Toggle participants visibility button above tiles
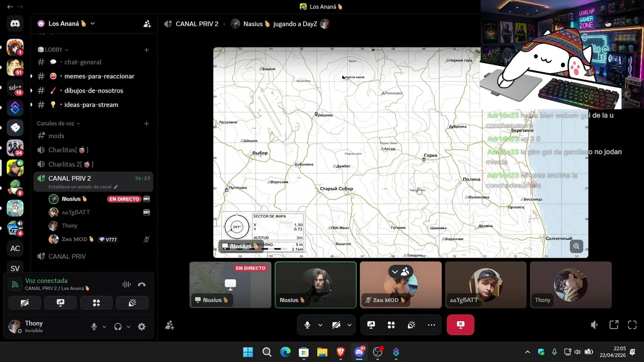Image resolution: width=644 pixels, height=362 pixels. coord(400,271)
